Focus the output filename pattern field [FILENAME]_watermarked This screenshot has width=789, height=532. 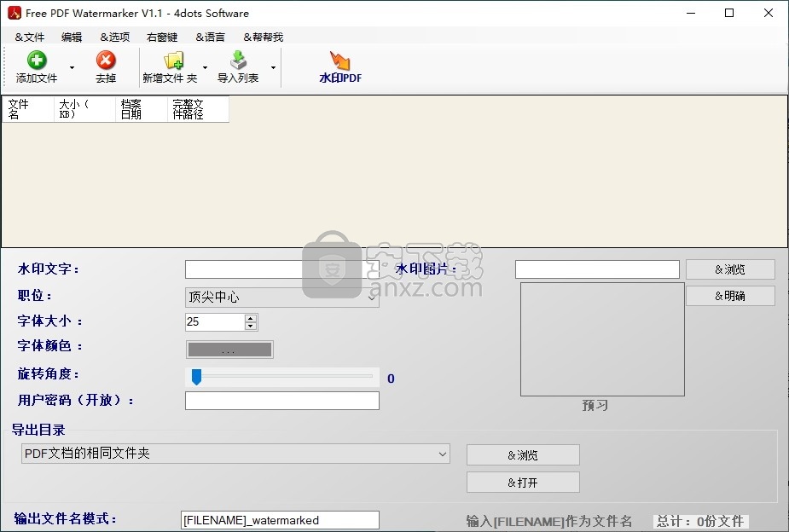pos(280,520)
